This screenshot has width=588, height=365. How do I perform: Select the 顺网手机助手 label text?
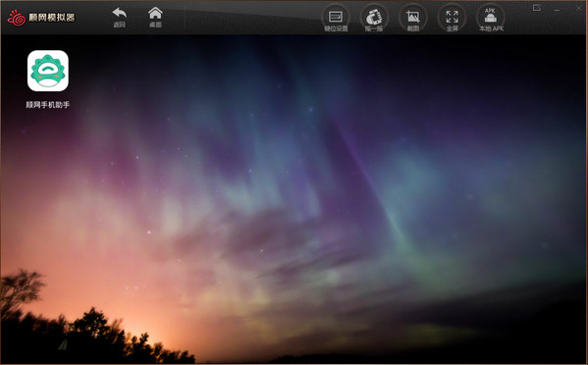48,105
